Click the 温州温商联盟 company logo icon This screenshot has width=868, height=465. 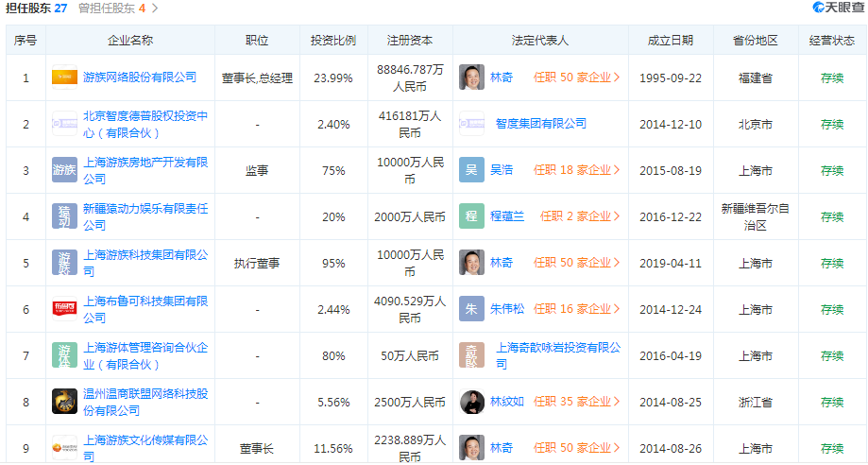(64, 402)
